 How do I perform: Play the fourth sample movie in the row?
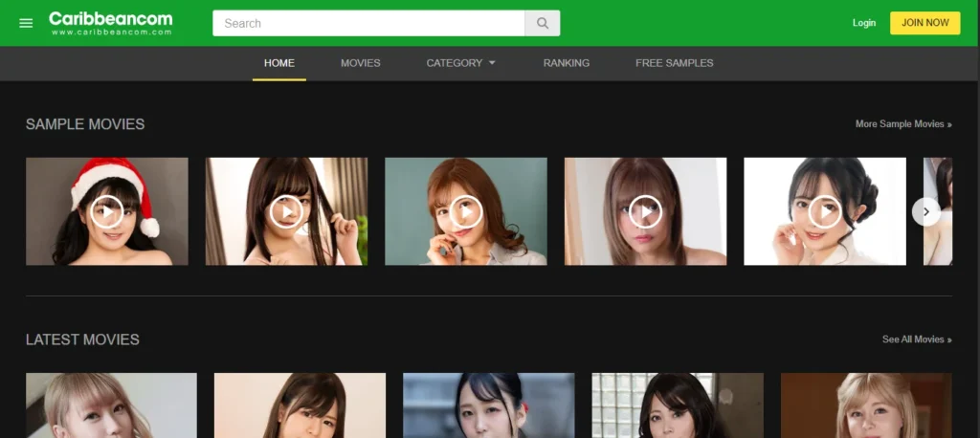pos(645,211)
